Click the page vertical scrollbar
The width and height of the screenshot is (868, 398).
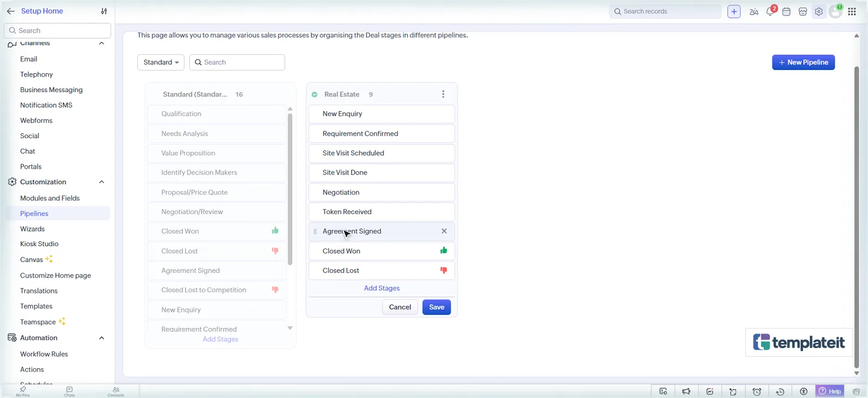point(857,217)
